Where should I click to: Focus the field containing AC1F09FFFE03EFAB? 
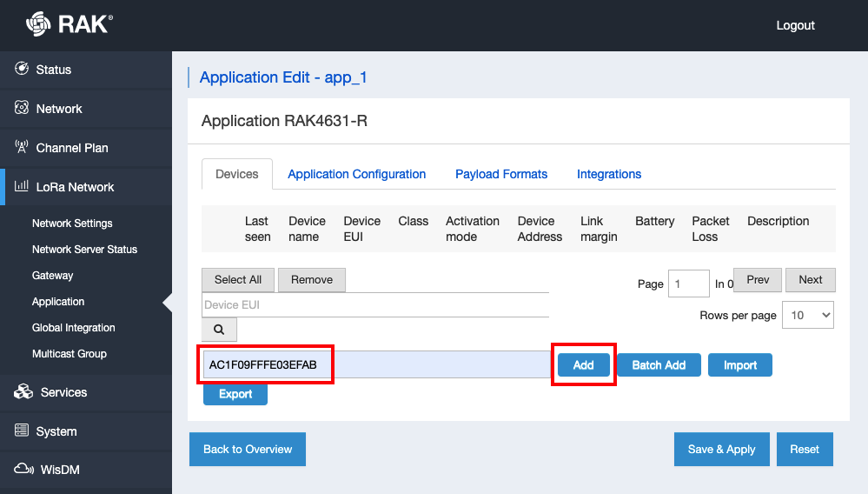376,364
